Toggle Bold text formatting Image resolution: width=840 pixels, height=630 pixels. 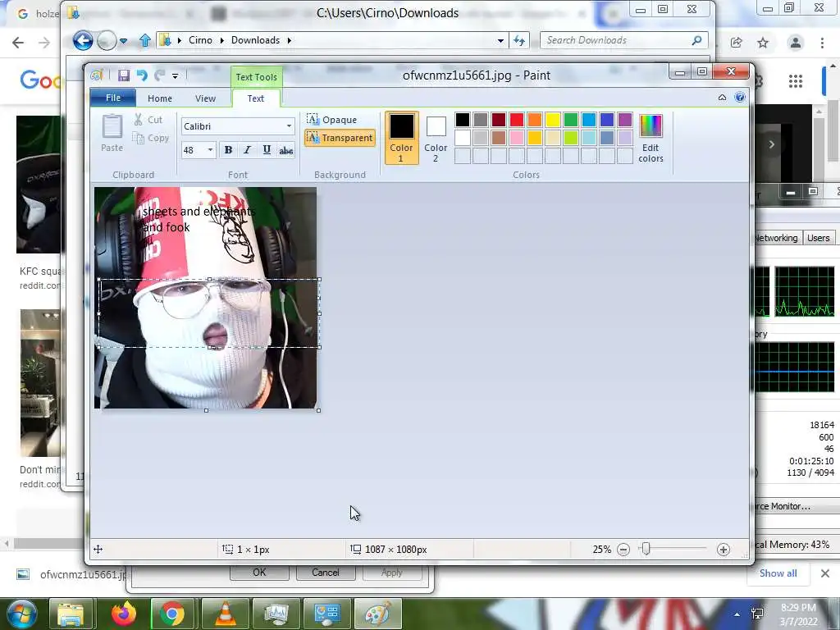(x=228, y=150)
